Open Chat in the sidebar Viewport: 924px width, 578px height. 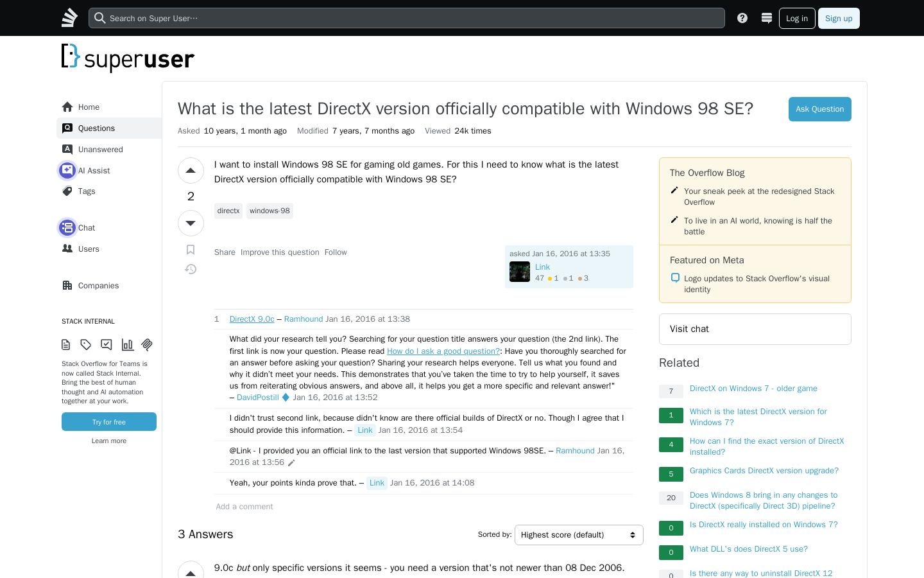pyautogui.click(x=87, y=228)
